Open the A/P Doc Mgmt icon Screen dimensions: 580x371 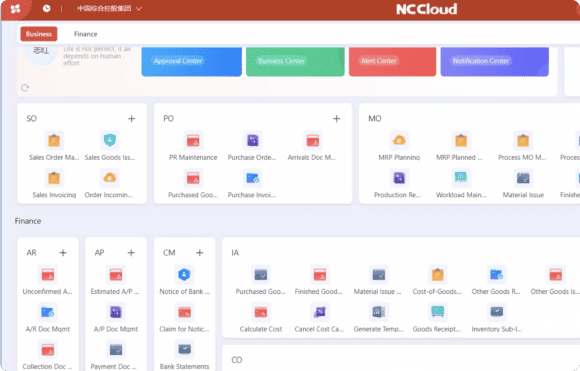(116, 312)
